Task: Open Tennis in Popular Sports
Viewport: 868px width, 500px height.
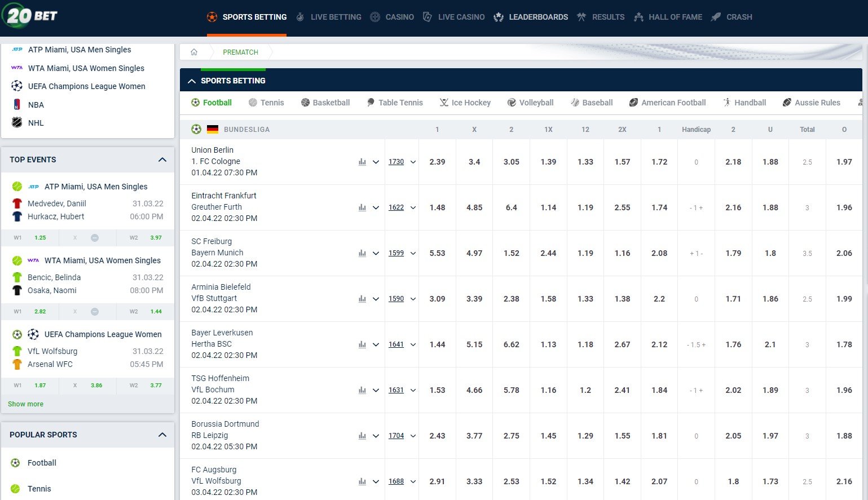Action: (x=39, y=489)
